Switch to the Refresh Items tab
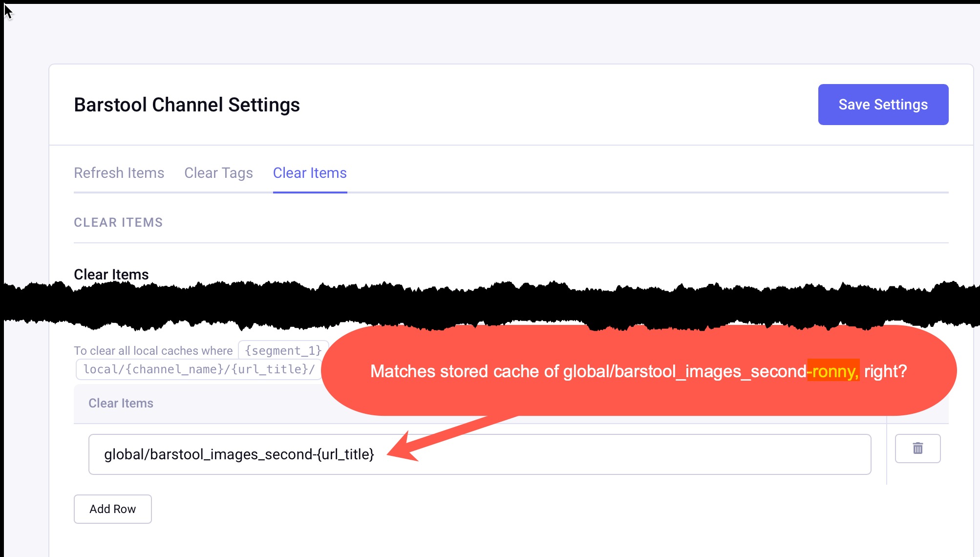 tap(119, 173)
